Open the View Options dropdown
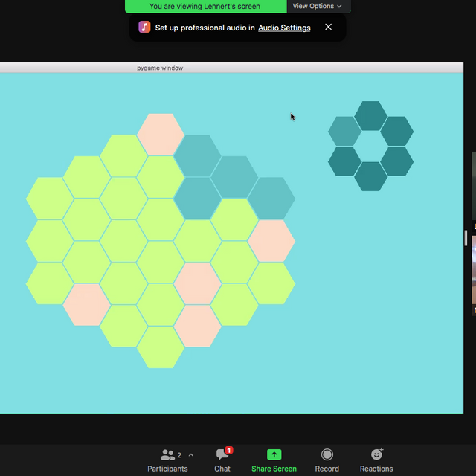 point(318,6)
